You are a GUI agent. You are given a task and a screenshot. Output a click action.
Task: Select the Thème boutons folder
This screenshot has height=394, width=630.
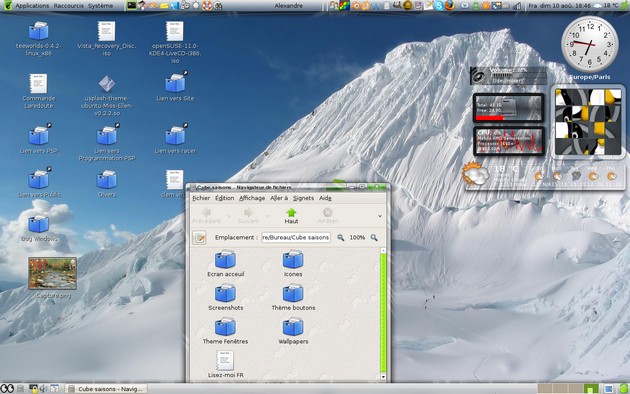pos(293,298)
